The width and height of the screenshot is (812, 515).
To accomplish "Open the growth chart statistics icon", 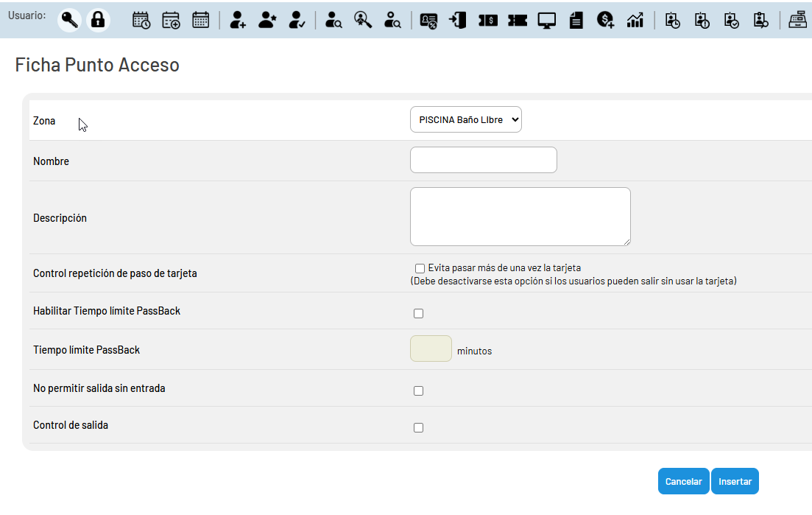I will click(635, 20).
